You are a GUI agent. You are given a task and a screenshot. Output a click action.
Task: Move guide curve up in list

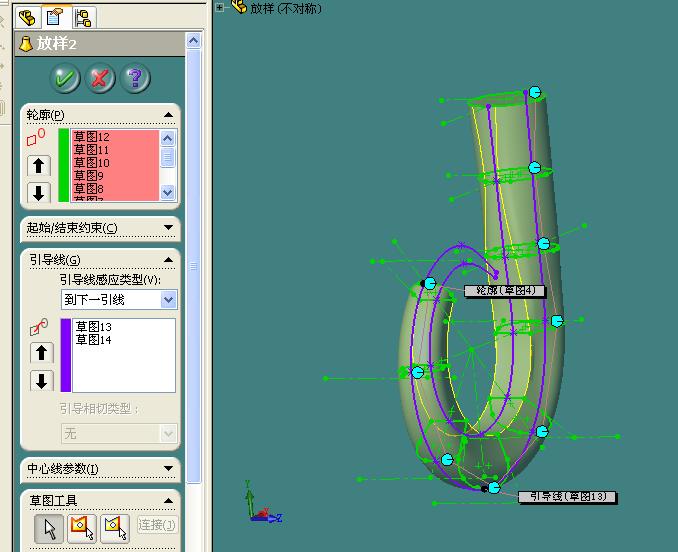tap(42, 353)
